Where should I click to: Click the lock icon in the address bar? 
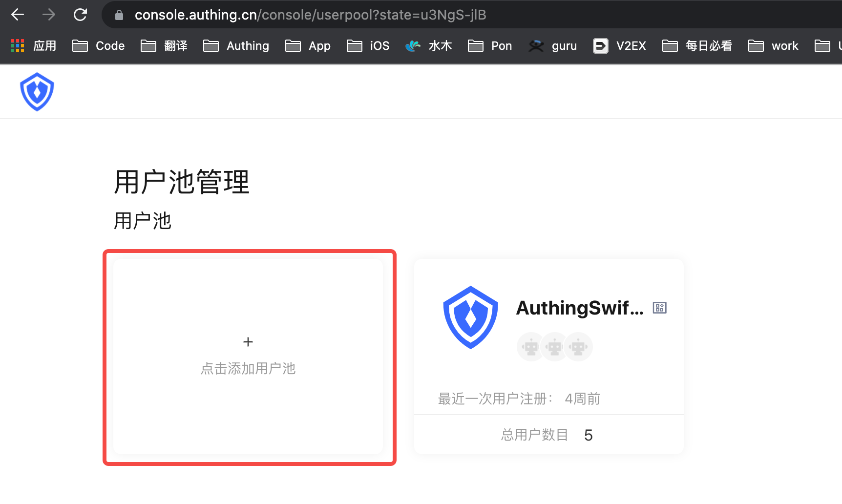pyautogui.click(x=119, y=15)
